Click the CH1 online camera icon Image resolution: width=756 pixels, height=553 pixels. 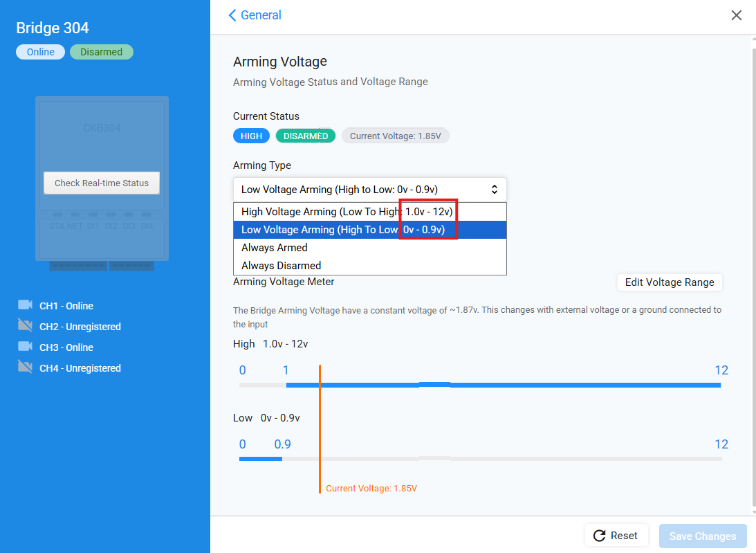(25, 305)
